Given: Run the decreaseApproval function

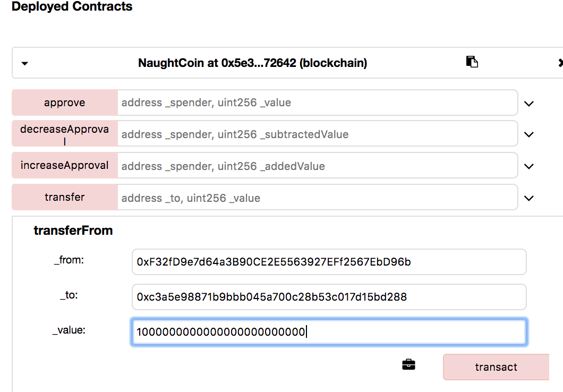Looking at the screenshot, I should click(x=65, y=134).
